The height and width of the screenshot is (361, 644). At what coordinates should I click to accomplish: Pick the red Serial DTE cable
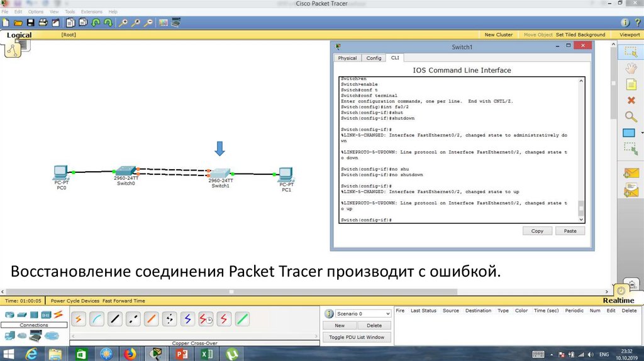pyautogui.click(x=223, y=319)
